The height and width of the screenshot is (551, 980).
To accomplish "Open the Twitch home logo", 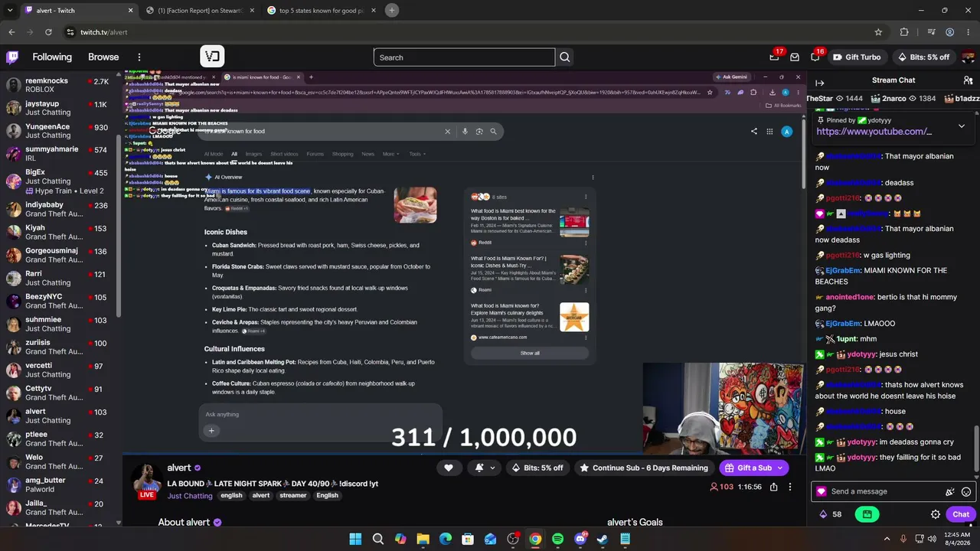I will pyautogui.click(x=12, y=57).
